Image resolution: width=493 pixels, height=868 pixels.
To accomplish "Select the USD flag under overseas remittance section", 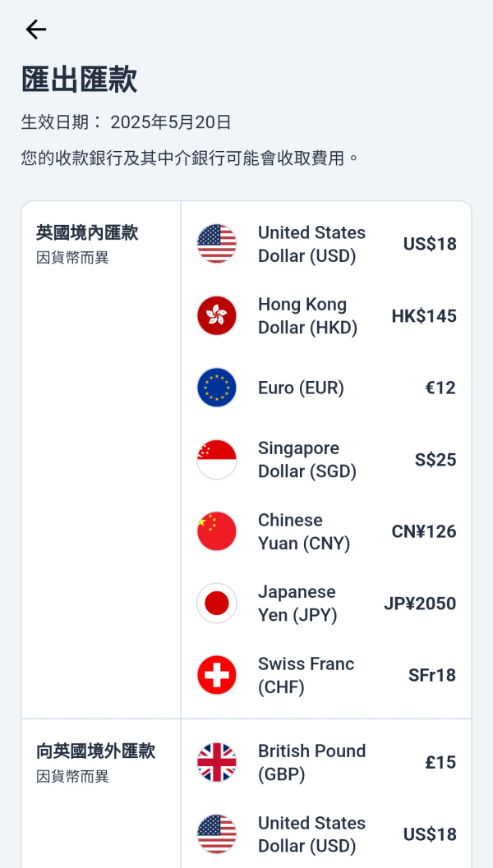I will (216, 834).
